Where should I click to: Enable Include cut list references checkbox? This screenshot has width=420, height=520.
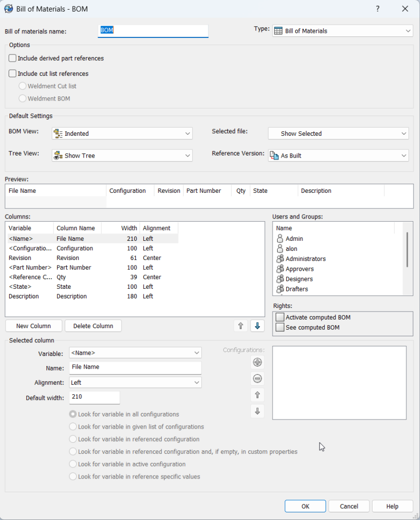coord(13,73)
